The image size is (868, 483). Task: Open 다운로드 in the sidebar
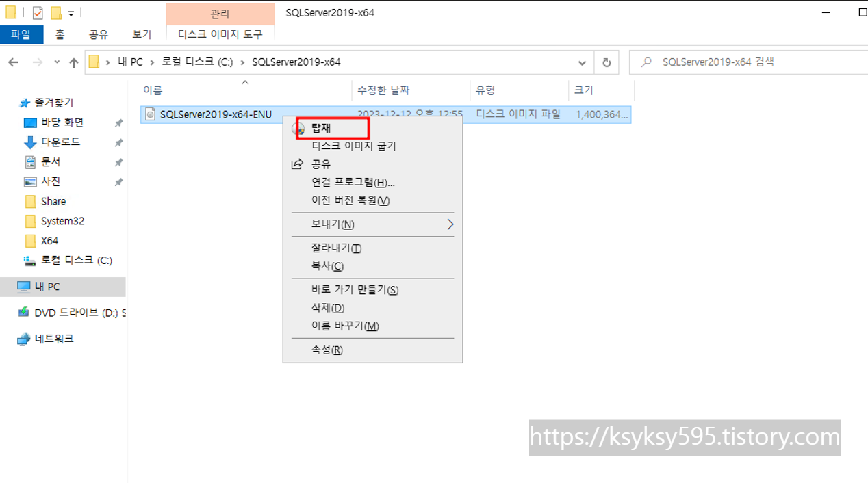(60, 142)
